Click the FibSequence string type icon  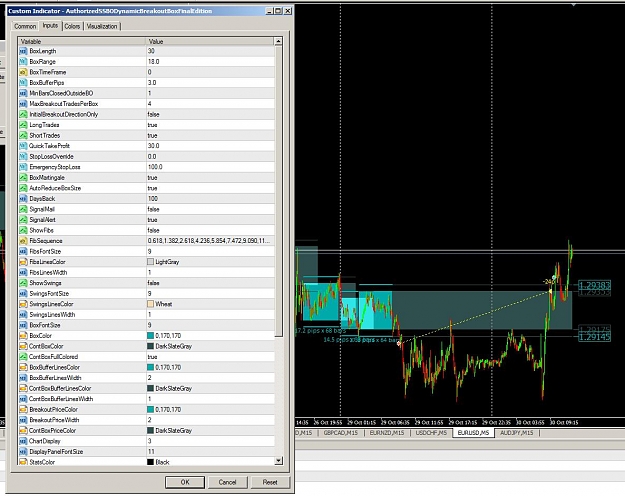tap(23, 241)
